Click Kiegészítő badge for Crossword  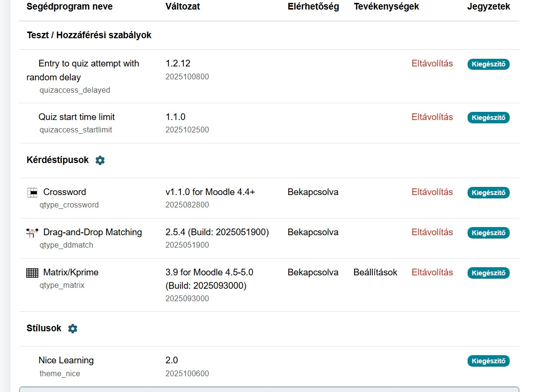[488, 193]
